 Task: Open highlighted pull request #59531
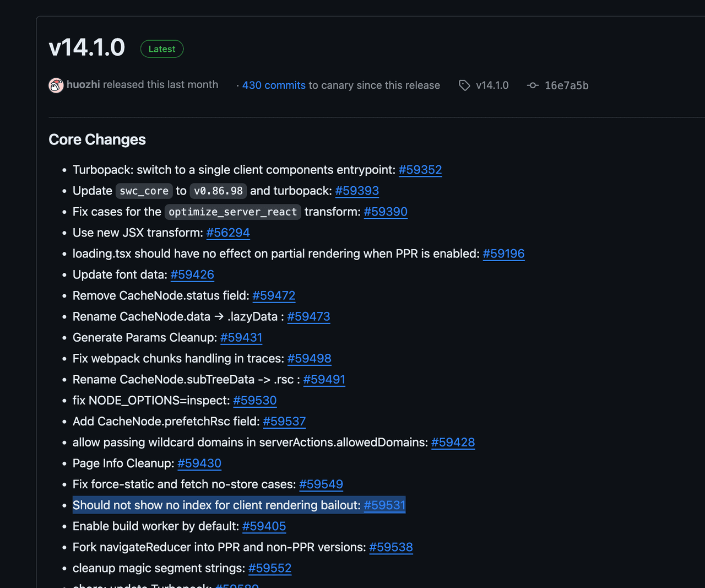(384, 505)
